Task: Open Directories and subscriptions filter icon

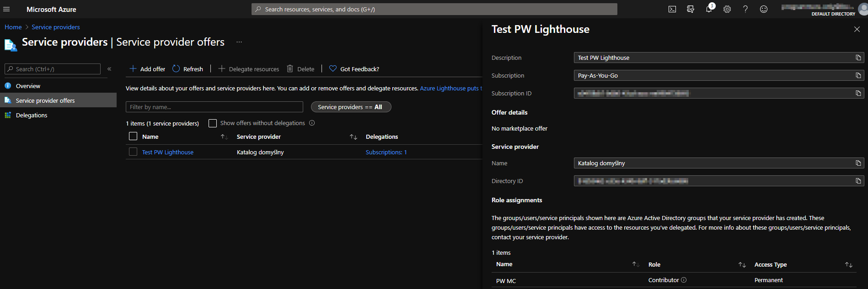Action: click(x=691, y=9)
